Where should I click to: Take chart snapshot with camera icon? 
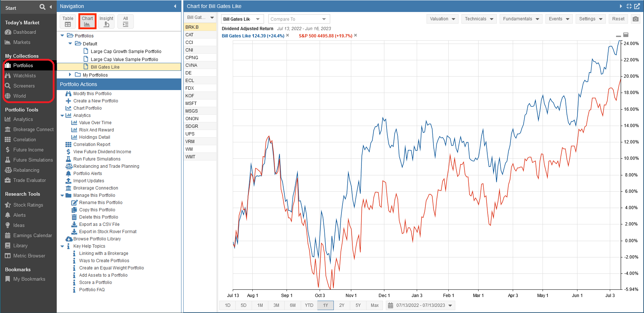(635, 19)
